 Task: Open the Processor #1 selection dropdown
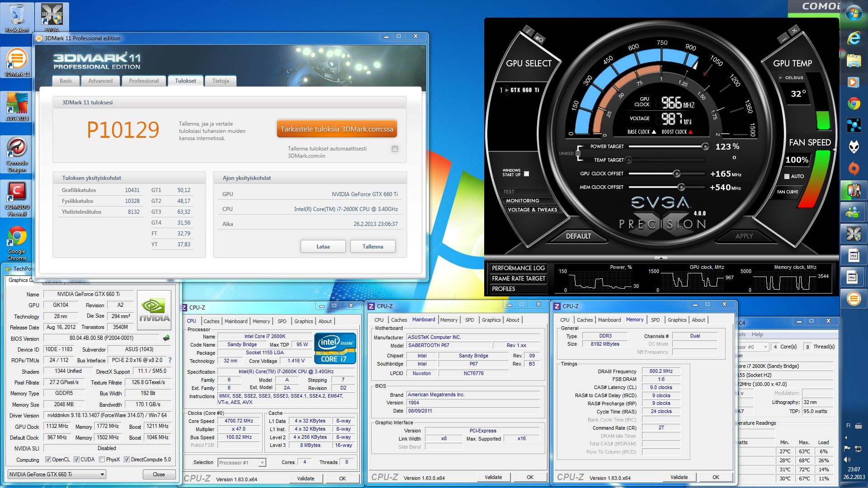pos(241,462)
